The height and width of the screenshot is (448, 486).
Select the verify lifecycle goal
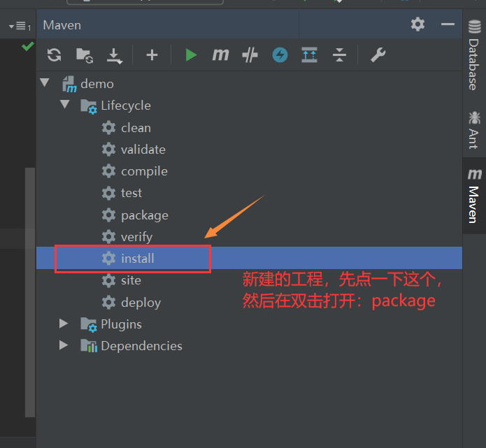coord(249,237)
